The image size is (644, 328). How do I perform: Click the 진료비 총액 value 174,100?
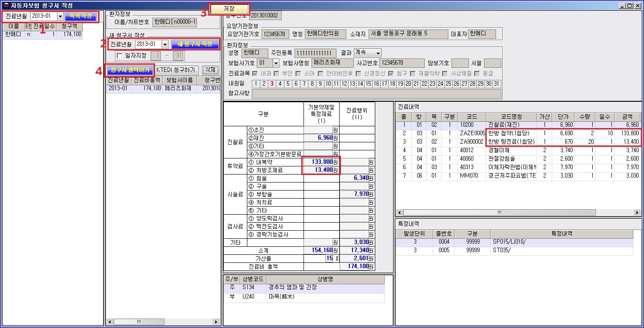point(355,266)
